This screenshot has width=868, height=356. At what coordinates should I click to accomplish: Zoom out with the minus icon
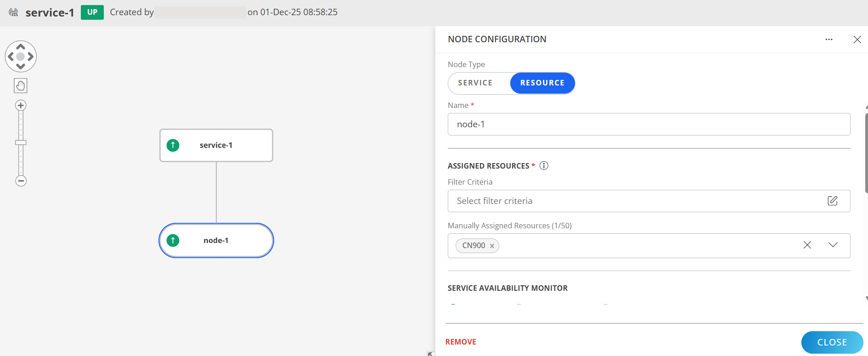[x=21, y=181]
